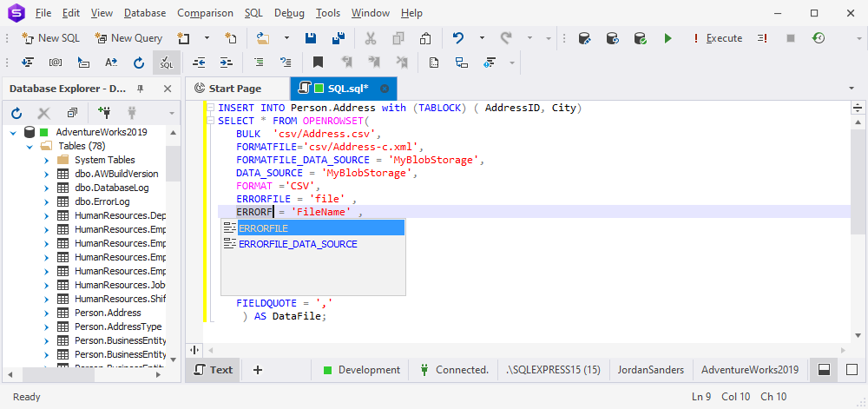The height and width of the screenshot is (409, 868).
Task: Click the new document icon in toolbar
Action: pyautogui.click(x=183, y=38)
